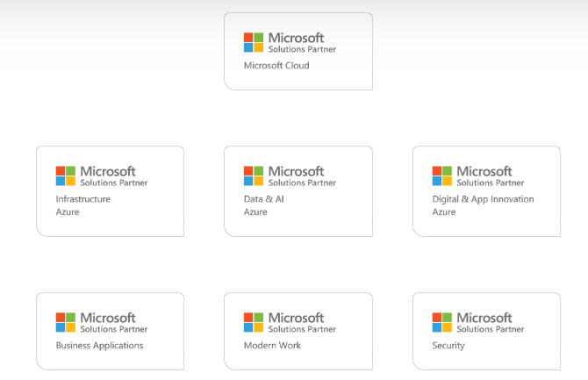This screenshot has width=588, height=380.
Task: Click the four-square logo on the Digital & App Innovation badge
Action: (442, 176)
